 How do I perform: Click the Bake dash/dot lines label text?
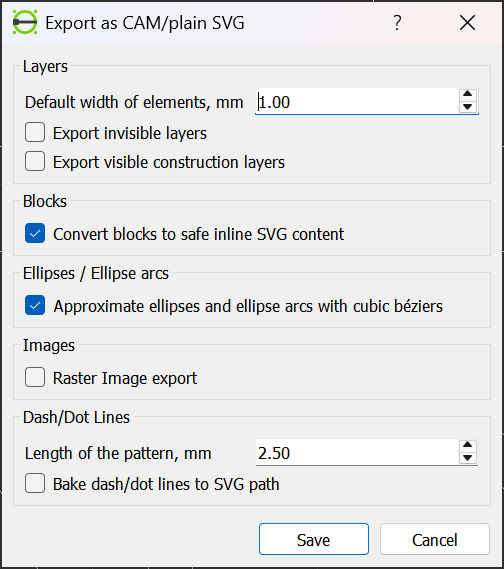166,484
